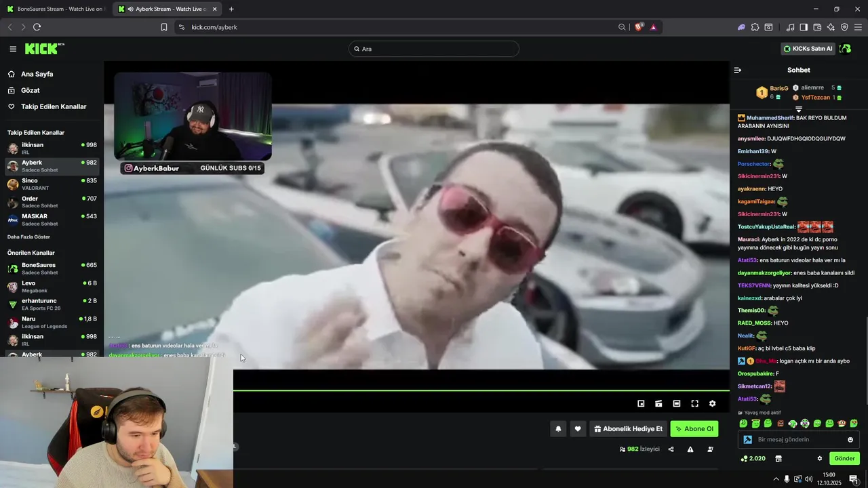Open the media control music note icon

pyautogui.click(x=790, y=27)
